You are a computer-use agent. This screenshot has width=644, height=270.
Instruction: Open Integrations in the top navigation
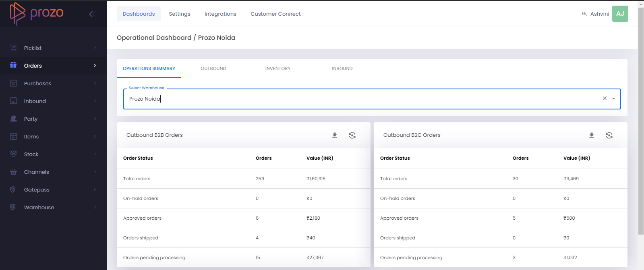point(220,14)
